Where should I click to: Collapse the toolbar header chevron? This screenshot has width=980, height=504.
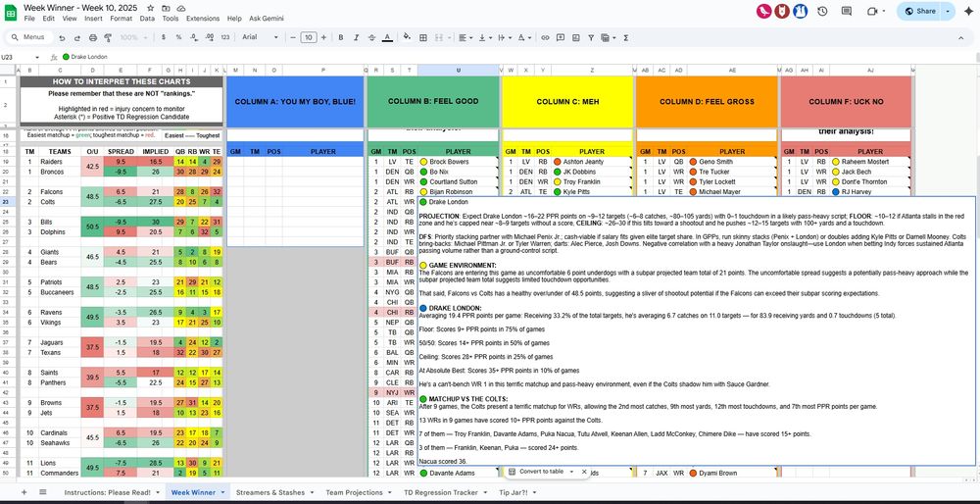coord(961,37)
